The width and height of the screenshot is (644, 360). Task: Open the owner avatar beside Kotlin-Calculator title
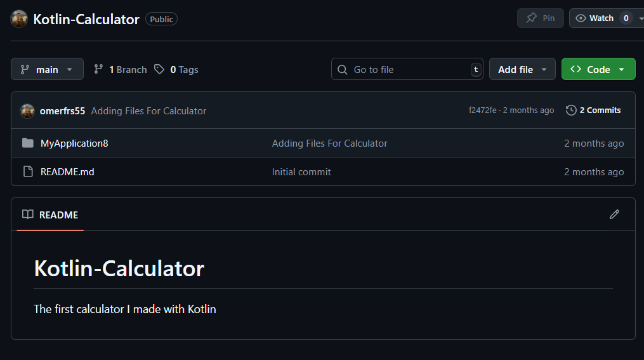click(x=19, y=19)
